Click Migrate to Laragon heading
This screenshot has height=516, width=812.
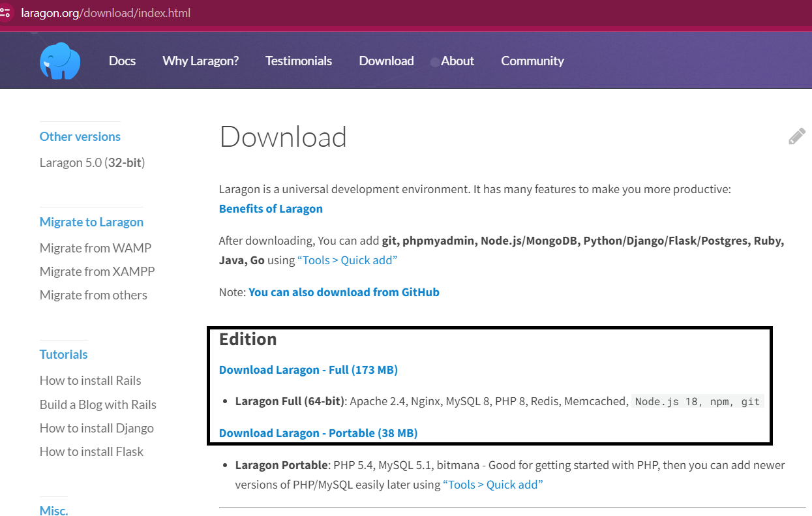point(91,222)
